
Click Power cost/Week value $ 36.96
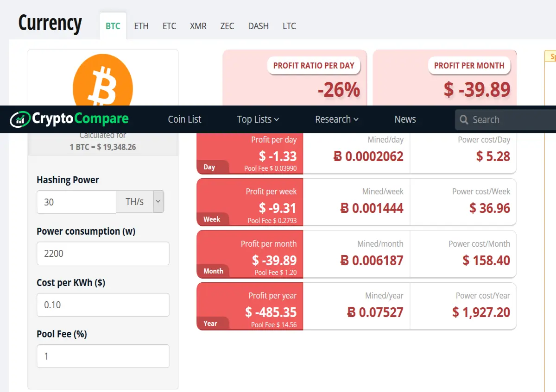click(490, 208)
